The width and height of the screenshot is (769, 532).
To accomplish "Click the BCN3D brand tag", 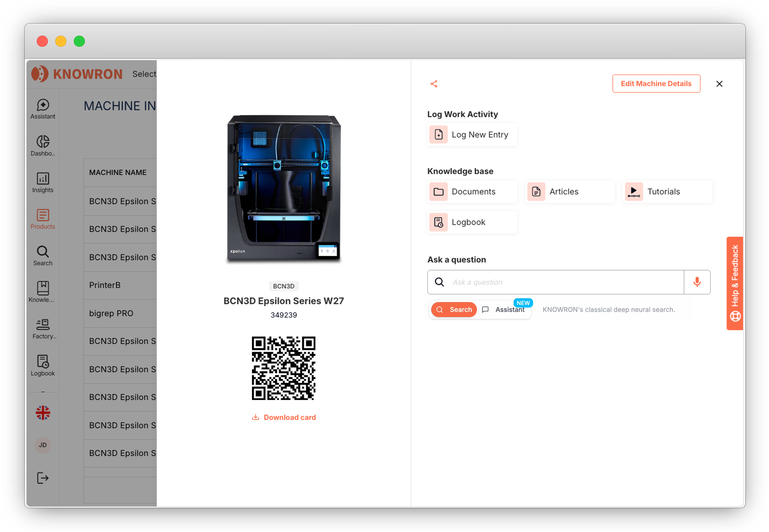I will click(284, 286).
